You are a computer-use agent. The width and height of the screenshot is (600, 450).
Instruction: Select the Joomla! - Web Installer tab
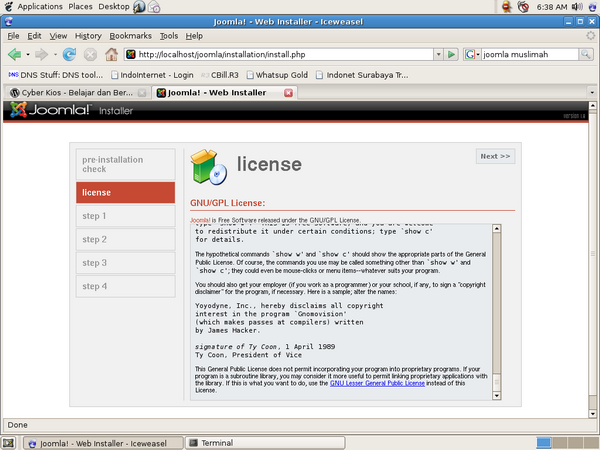(225, 93)
